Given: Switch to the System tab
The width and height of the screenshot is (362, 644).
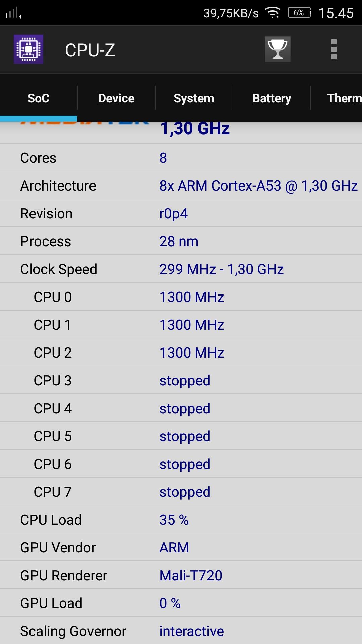Looking at the screenshot, I should click(x=194, y=98).
